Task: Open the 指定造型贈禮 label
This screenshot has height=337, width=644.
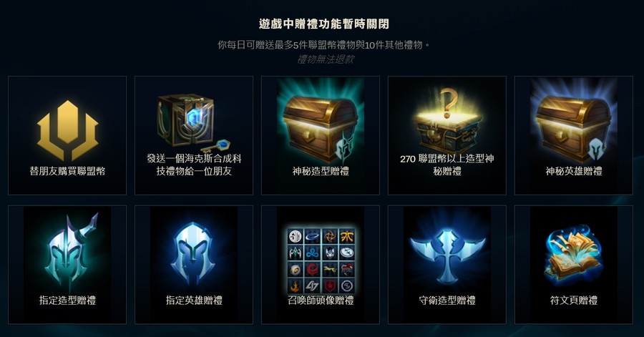Action: tap(67, 301)
